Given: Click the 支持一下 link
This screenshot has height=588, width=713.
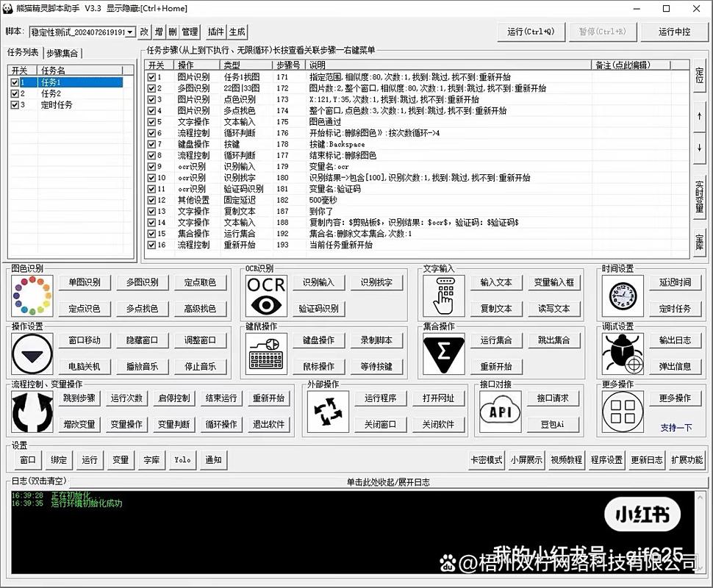Looking at the screenshot, I should click(x=676, y=428).
